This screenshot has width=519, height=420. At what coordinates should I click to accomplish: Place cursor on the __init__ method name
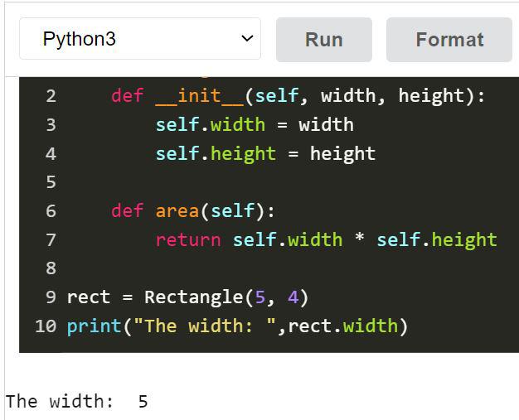coord(200,96)
